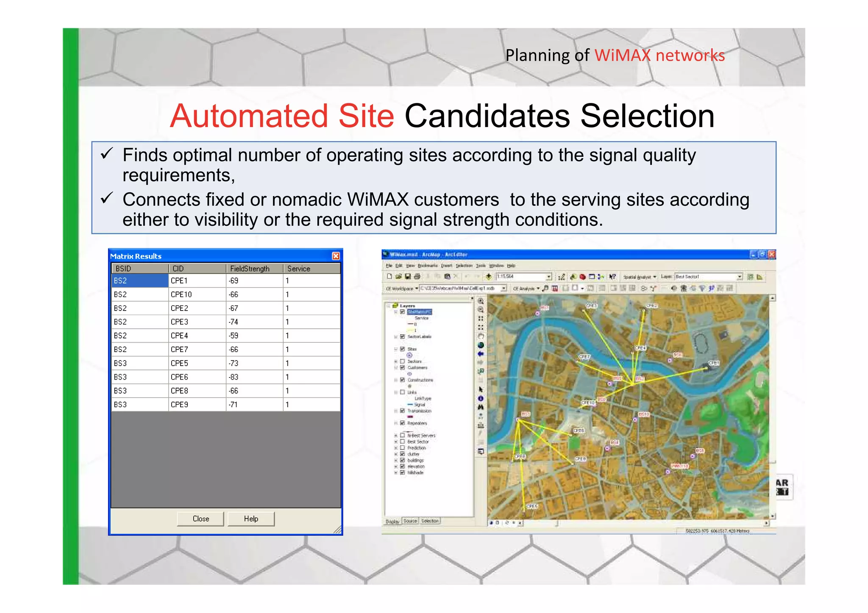Image resolution: width=868 pixels, height=613 pixels.
Task: Select the Pan hand tool
Action: click(x=481, y=336)
